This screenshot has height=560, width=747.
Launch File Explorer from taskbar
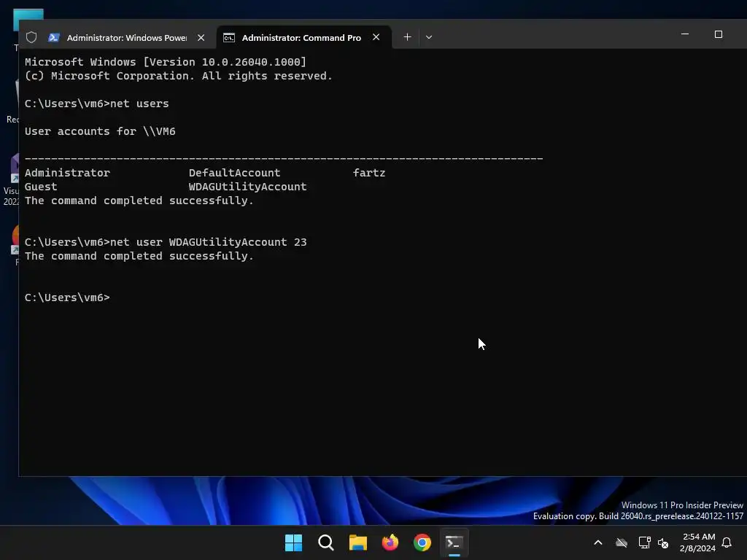(x=357, y=542)
